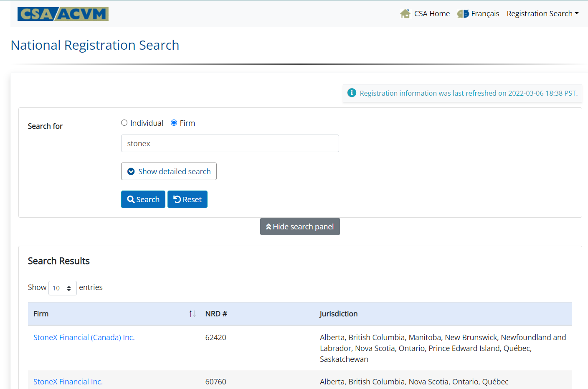
Task: Expand Show detailed search
Action: point(169,171)
